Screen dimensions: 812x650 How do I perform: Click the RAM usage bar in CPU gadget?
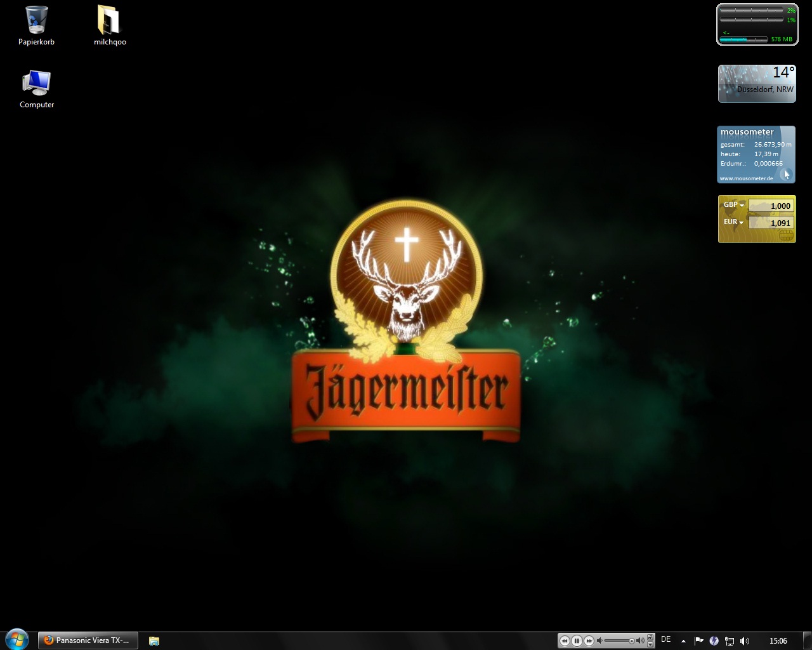coord(743,39)
